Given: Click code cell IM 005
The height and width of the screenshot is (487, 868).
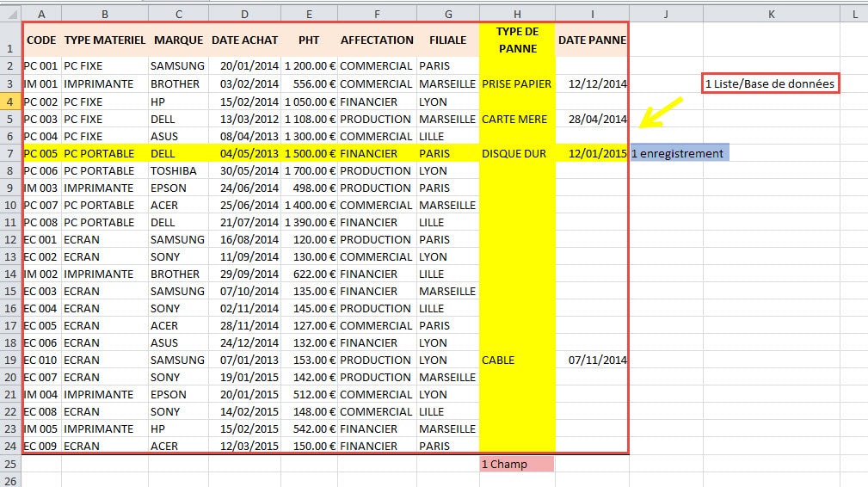Looking at the screenshot, I should (x=41, y=428).
